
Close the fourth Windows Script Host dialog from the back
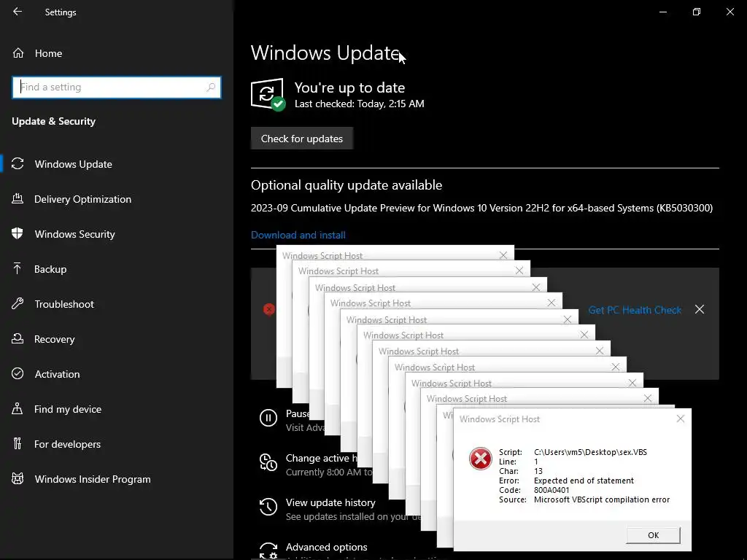[551, 303]
